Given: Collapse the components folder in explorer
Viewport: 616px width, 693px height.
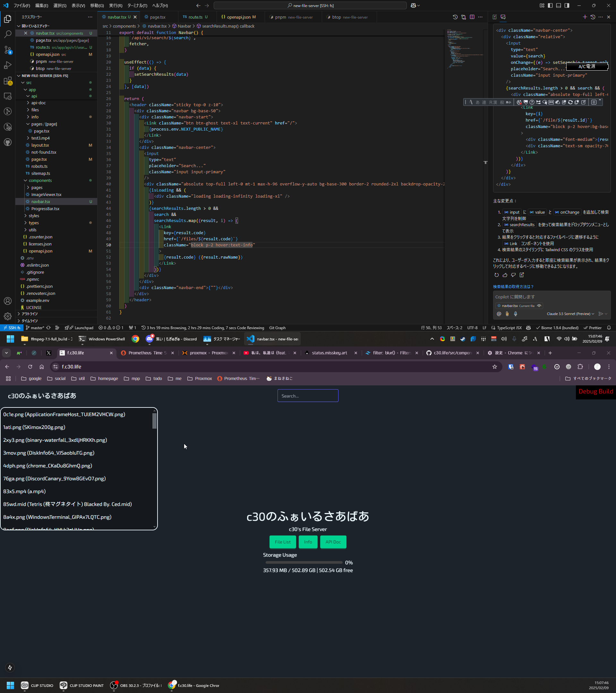Looking at the screenshot, I should click(40, 180).
